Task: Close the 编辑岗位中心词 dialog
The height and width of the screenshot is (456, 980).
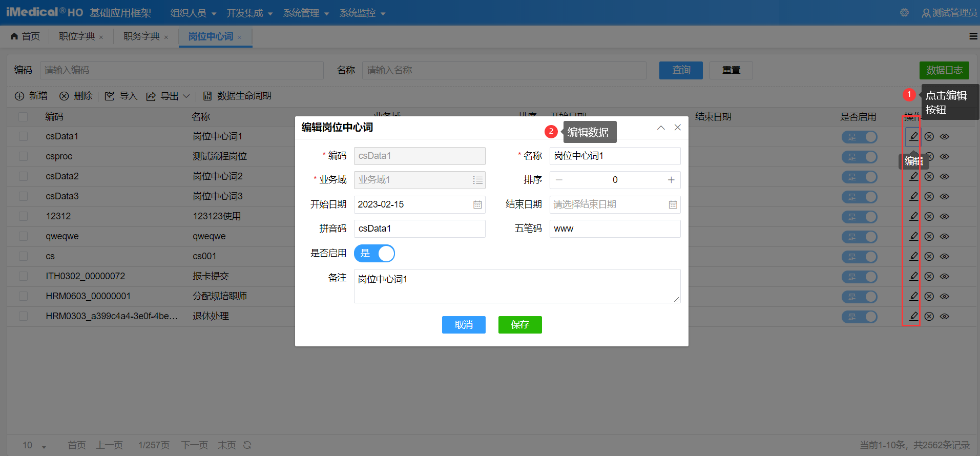Action: [678, 128]
